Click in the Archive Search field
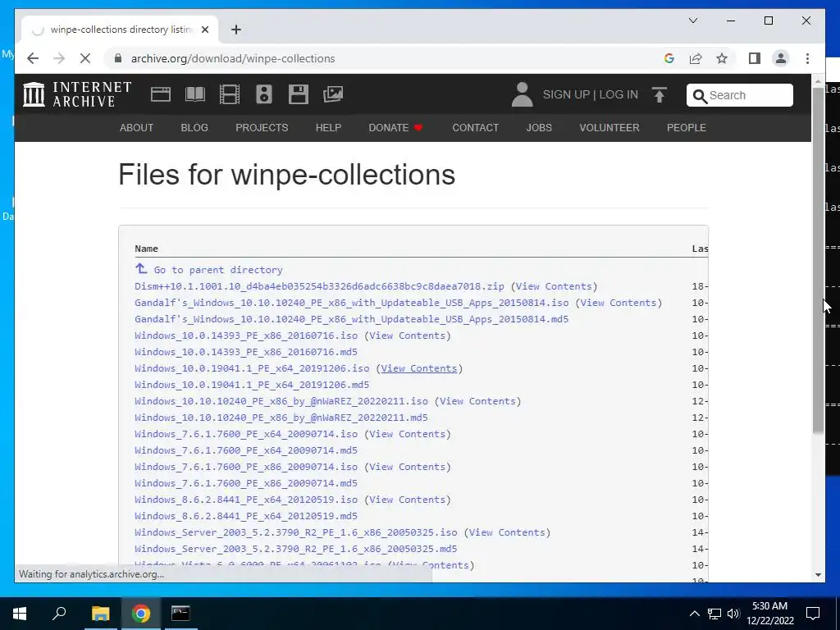 (x=740, y=95)
